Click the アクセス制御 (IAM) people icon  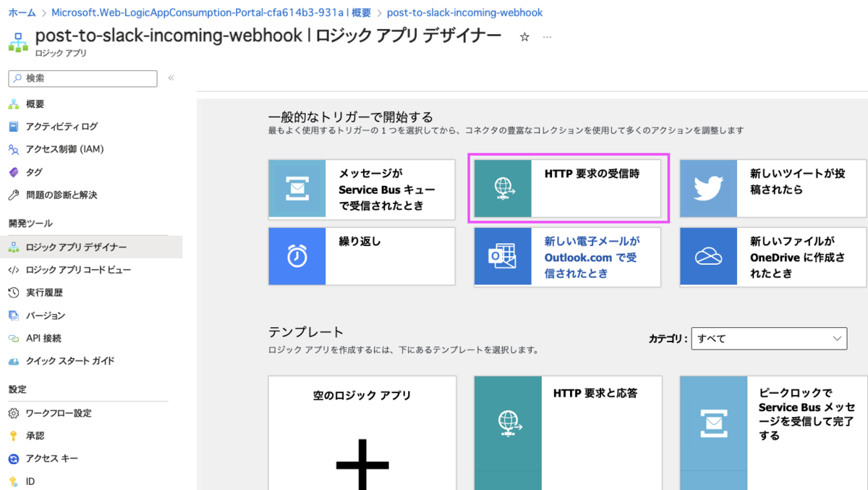point(14,150)
